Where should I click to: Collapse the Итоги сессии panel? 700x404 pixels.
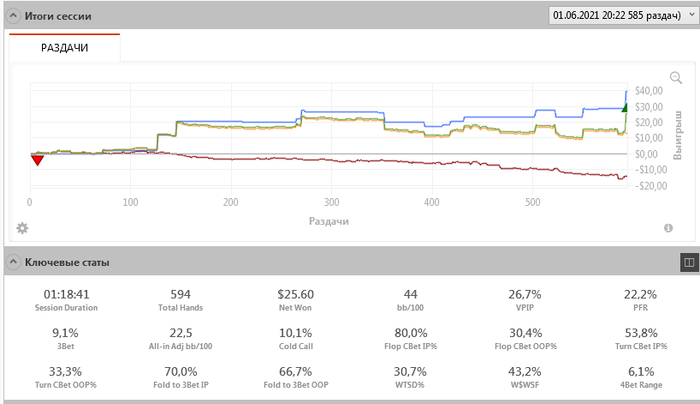(13, 15)
